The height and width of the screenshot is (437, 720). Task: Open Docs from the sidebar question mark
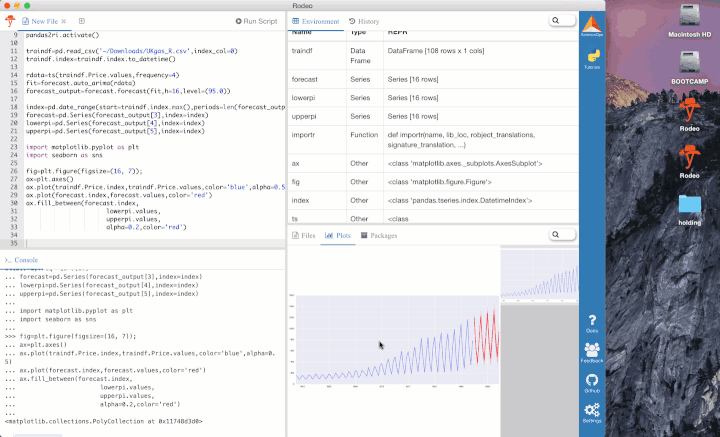point(592,324)
